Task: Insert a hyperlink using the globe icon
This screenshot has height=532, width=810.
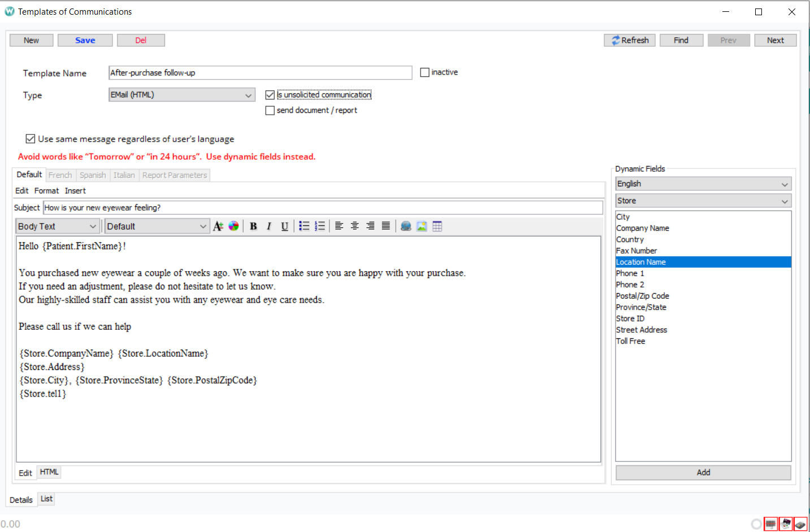Action: pos(406,226)
